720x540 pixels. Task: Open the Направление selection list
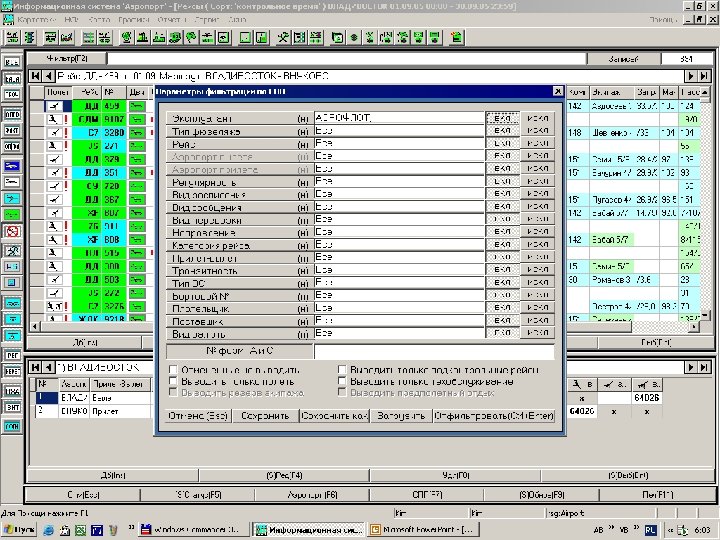[x=240, y=233]
